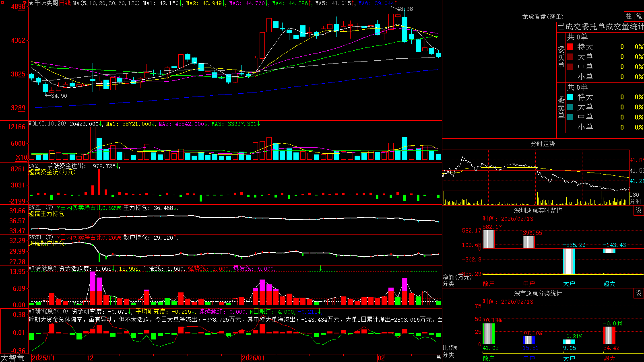Screen dimensions: 644x362
Task: Click the intraday price chart thumbnail
Action: (x=536, y=170)
